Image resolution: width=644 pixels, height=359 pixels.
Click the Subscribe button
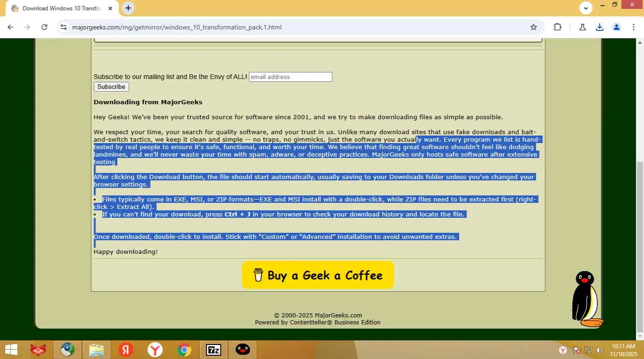pos(111,87)
